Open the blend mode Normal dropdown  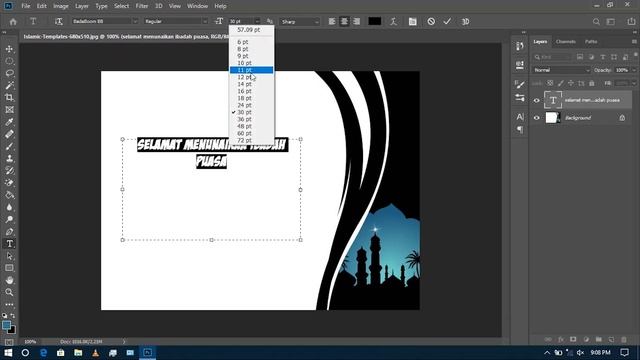tap(561, 70)
